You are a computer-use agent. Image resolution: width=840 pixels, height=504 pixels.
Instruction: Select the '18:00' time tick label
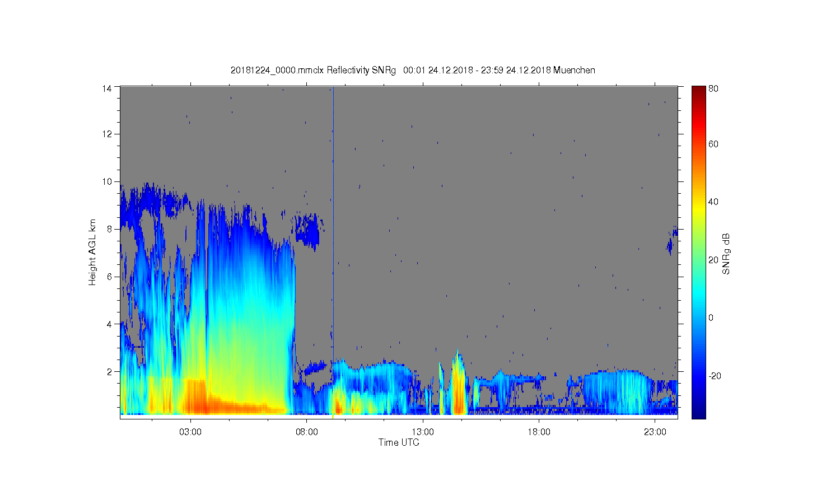(539, 432)
